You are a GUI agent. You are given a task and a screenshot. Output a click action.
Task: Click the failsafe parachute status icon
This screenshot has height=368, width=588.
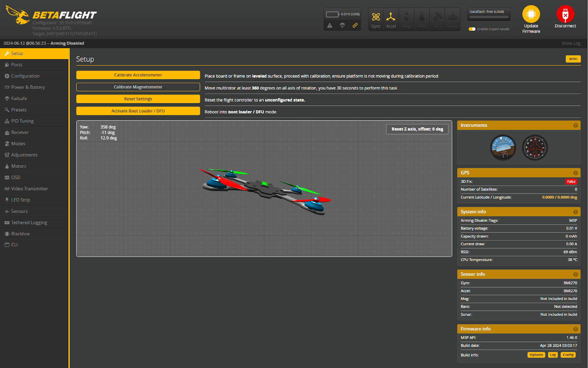pyautogui.click(x=342, y=25)
